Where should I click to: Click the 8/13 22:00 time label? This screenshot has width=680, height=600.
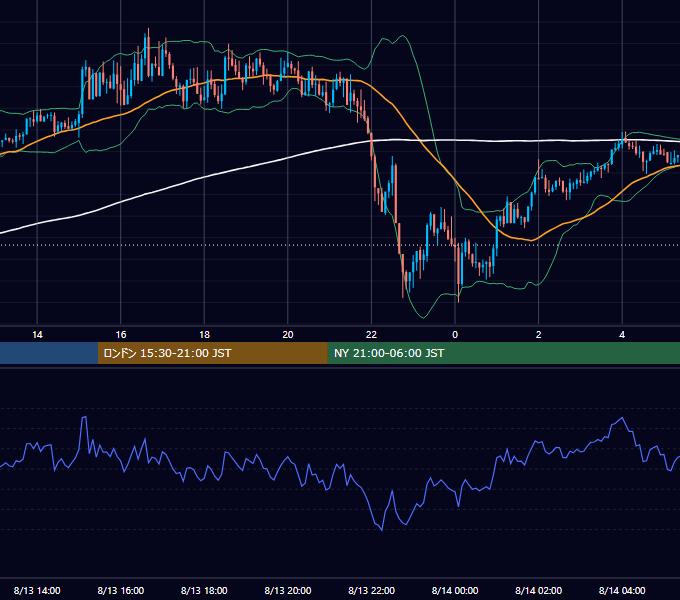point(372,590)
